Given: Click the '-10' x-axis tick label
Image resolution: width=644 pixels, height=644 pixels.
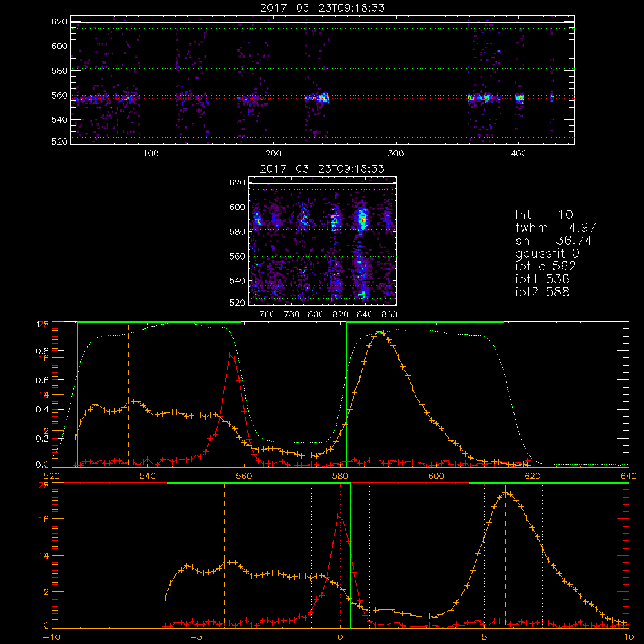Looking at the screenshot, I should pyautogui.click(x=52, y=638).
